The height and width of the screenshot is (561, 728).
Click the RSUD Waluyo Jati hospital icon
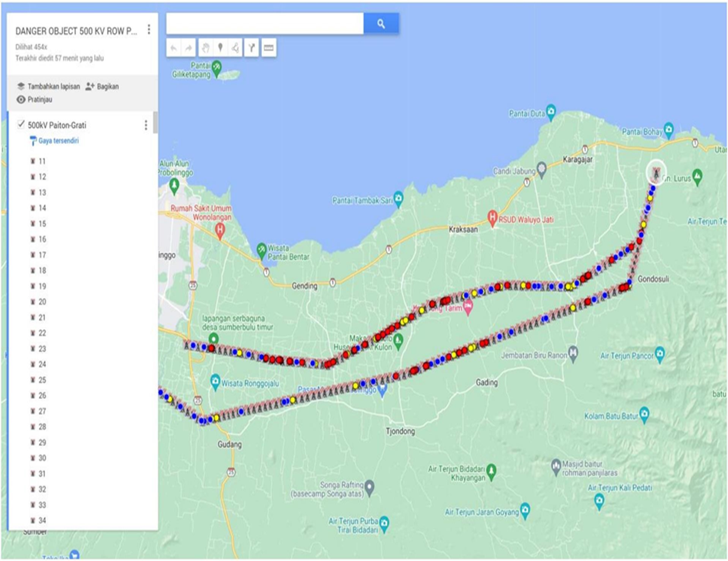point(492,220)
